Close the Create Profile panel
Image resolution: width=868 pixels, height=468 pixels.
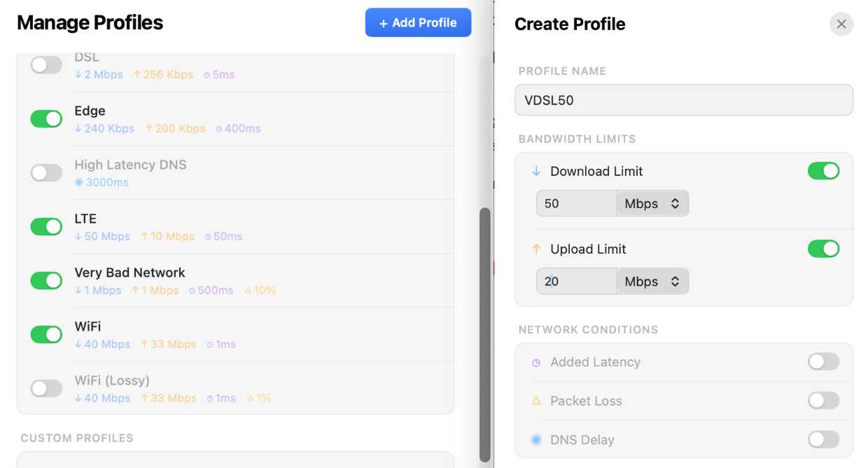point(841,24)
